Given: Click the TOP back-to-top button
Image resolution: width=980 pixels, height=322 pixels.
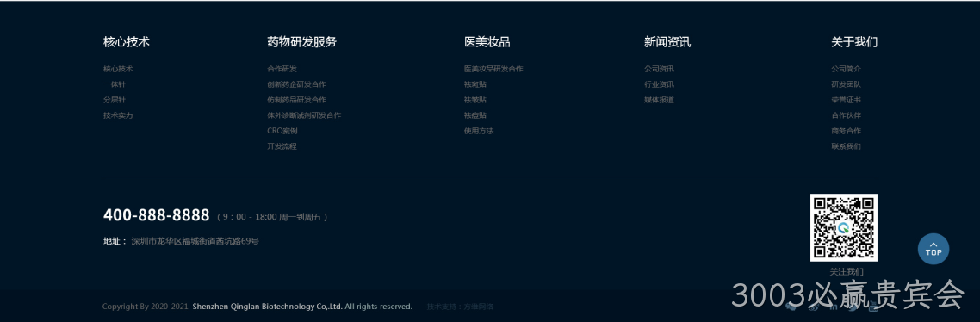Looking at the screenshot, I should point(933,249).
